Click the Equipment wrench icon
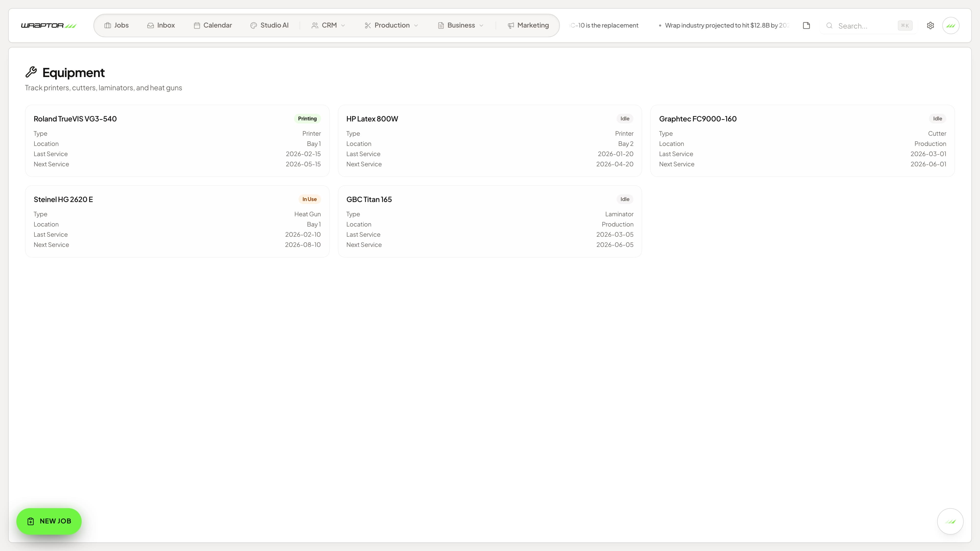Screen dimensions: 980x551 click(x=31, y=72)
